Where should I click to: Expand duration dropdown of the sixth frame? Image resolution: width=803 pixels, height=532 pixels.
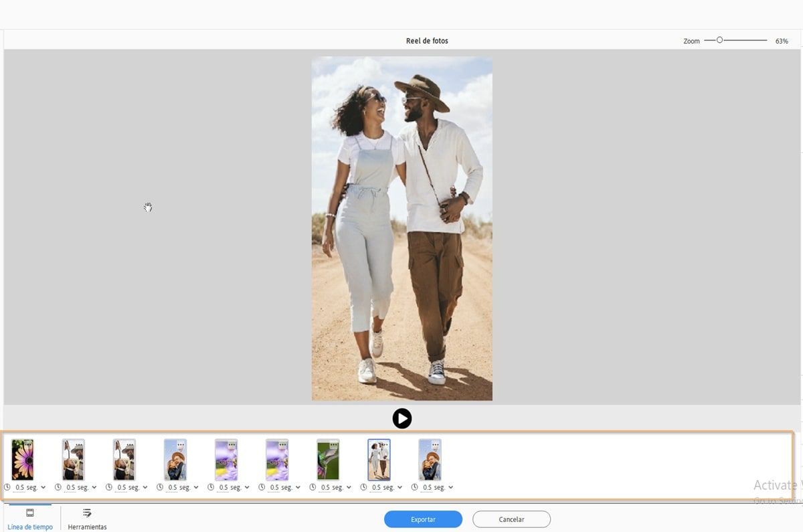tap(298, 488)
